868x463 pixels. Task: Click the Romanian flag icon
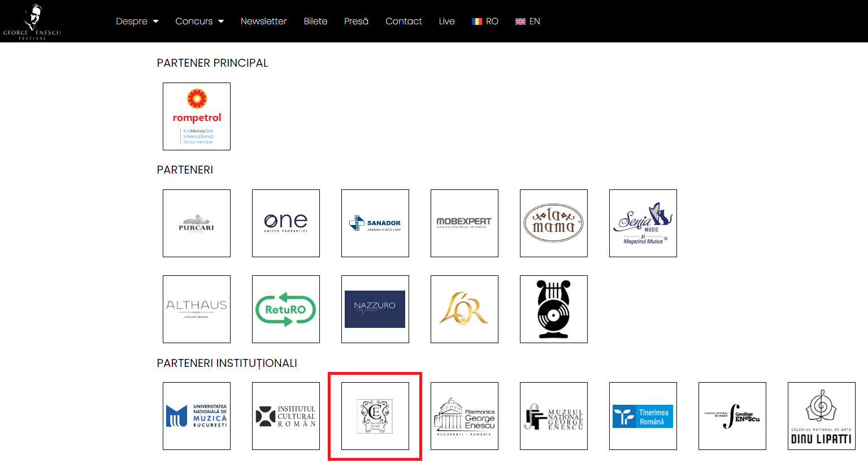477,21
